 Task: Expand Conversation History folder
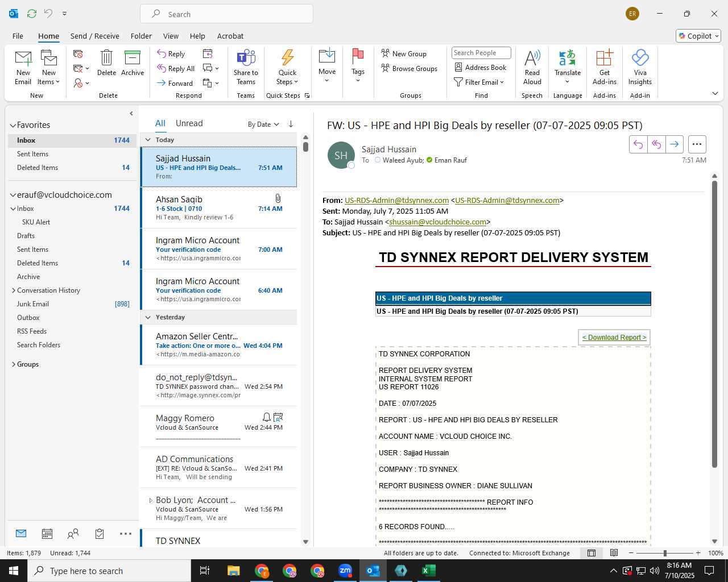14,290
